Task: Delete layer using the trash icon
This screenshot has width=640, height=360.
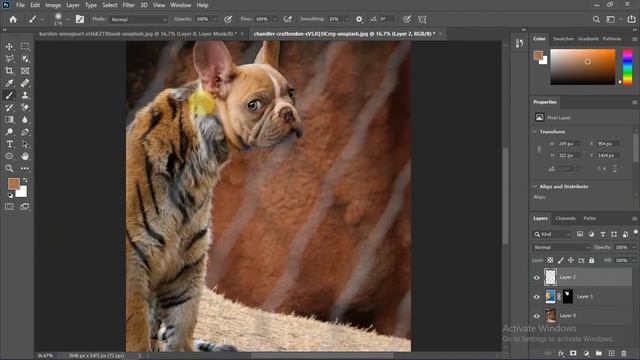Action: click(624, 353)
